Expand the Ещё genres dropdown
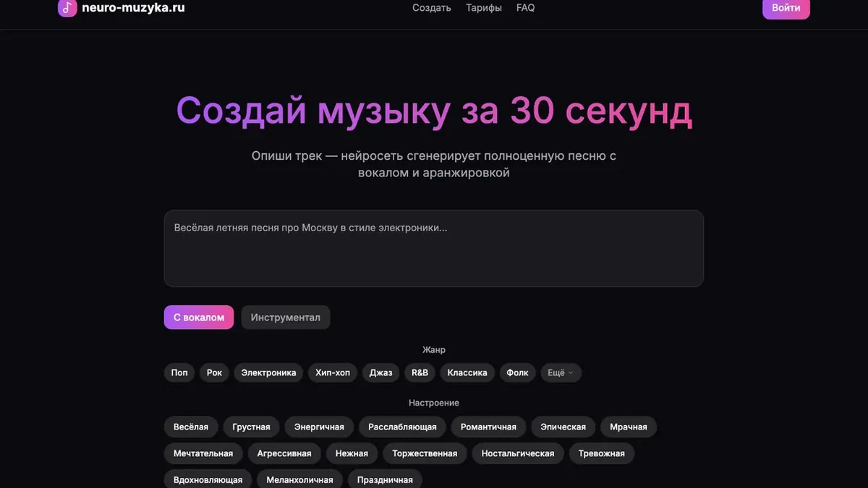 (561, 373)
